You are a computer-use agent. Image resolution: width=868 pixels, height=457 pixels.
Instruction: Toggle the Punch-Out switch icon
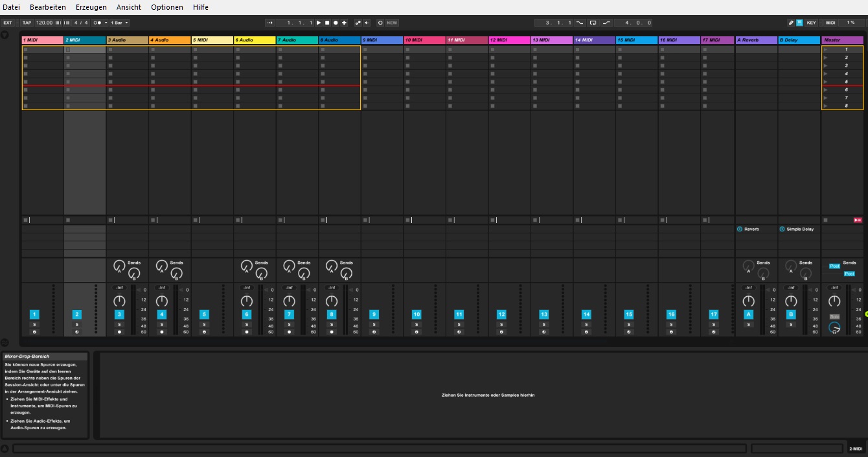(x=606, y=23)
